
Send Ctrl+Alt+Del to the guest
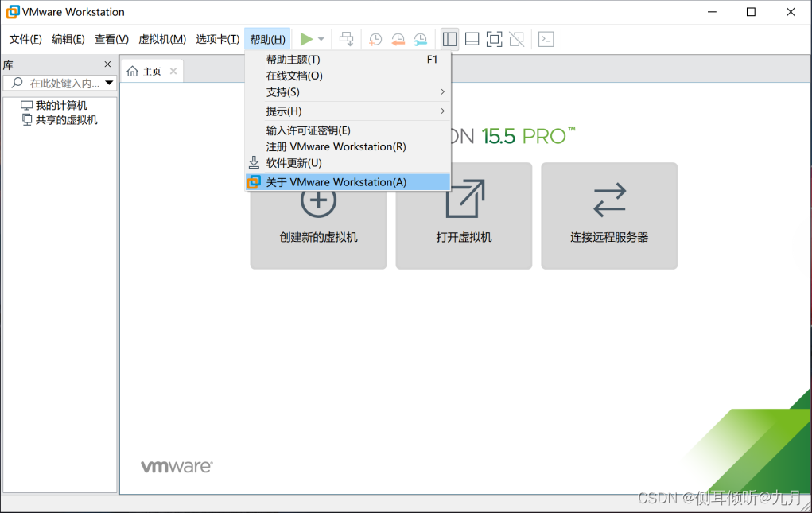point(346,38)
